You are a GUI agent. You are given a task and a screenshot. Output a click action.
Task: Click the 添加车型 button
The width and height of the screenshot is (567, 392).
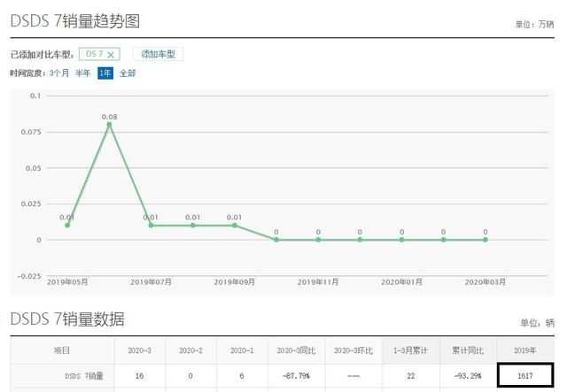[x=158, y=54]
